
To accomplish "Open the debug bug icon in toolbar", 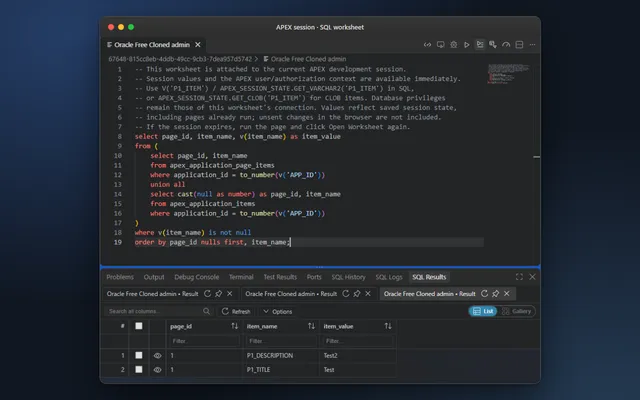I will [453, 45].
